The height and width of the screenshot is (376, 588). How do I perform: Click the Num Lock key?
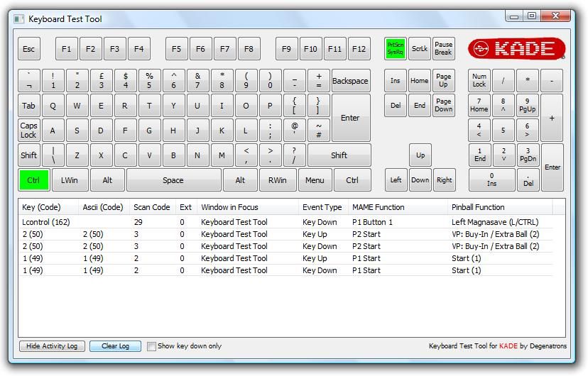pyautogui.click(x=479, y=80)
